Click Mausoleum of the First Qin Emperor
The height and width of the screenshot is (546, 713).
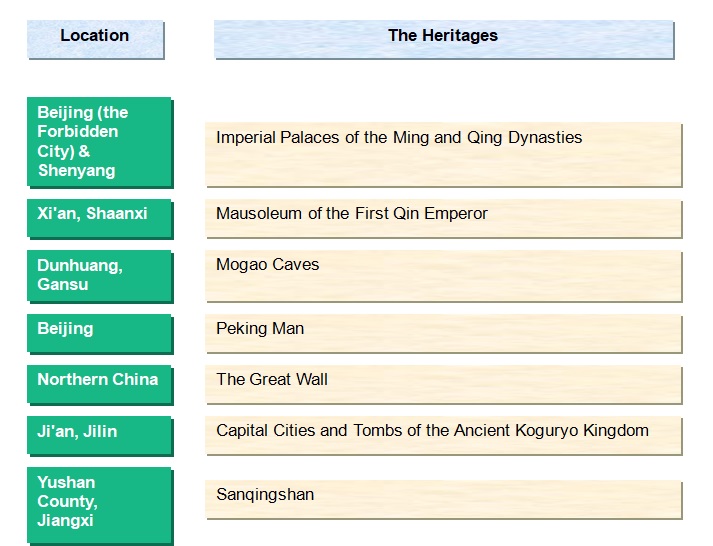pyautogui.click(x=443, y=218)
